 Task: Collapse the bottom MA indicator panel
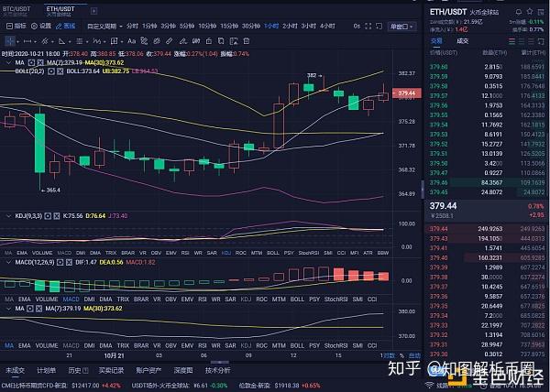[8, 309]
